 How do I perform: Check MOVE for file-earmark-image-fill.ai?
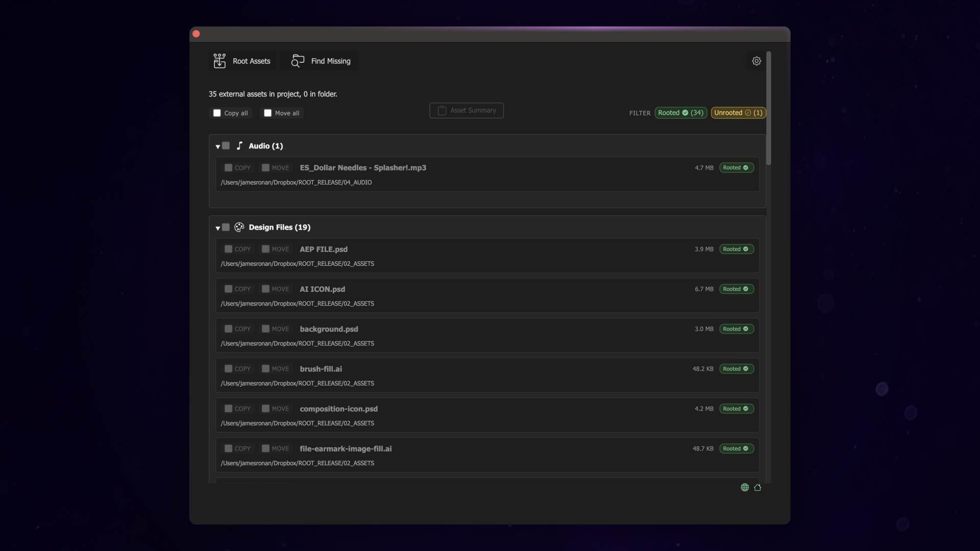tap(265, 448)
